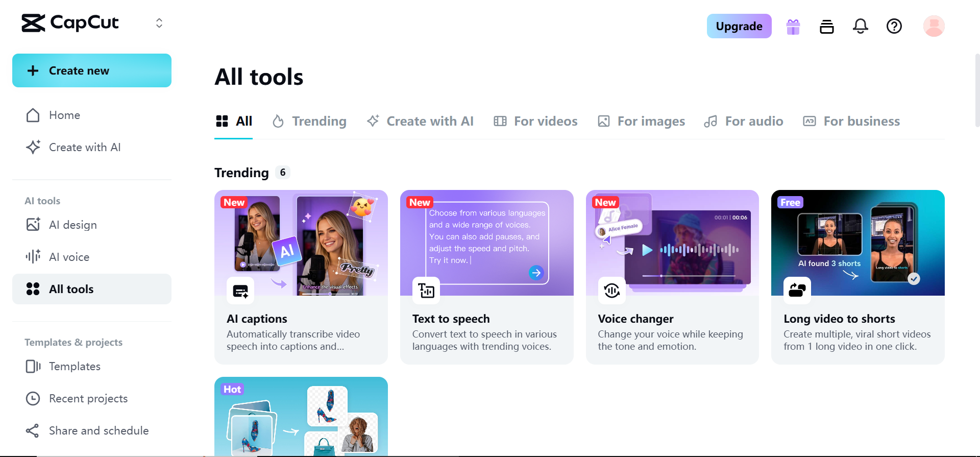Expand the workspace switcher chevrons
This screenshot has width=980, height=457.
pyautogui.click(x=159, y=23)
